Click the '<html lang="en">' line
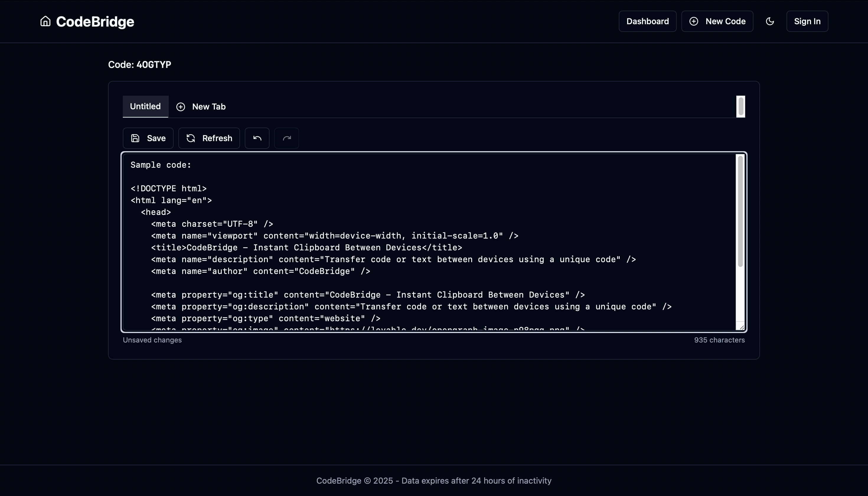This screenshot has height=496, width=868. [171, 200]
